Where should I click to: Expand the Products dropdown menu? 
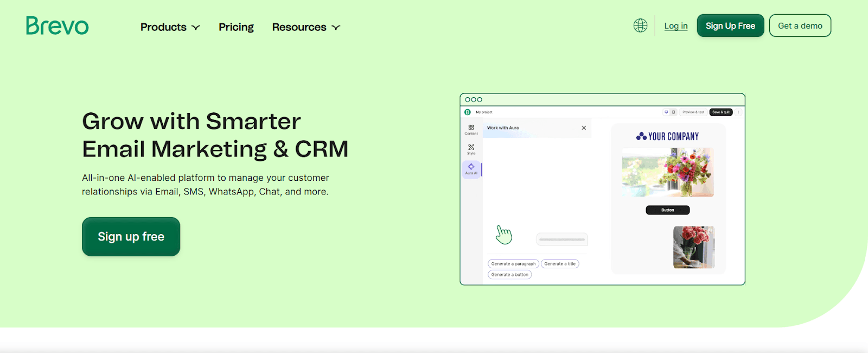pyautogui.click(x=170, y=27)
